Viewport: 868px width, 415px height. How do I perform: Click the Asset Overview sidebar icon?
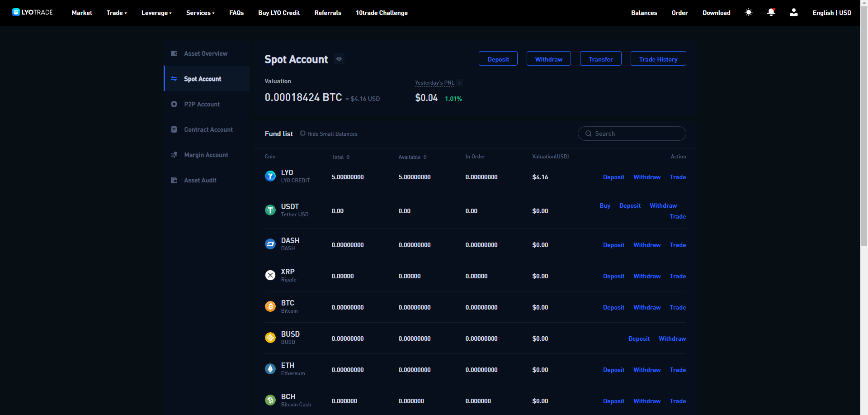click(x=174, y=53)
